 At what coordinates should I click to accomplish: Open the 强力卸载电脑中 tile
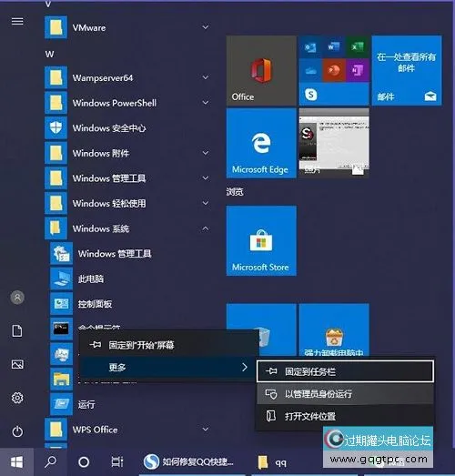tap(334, 330)
